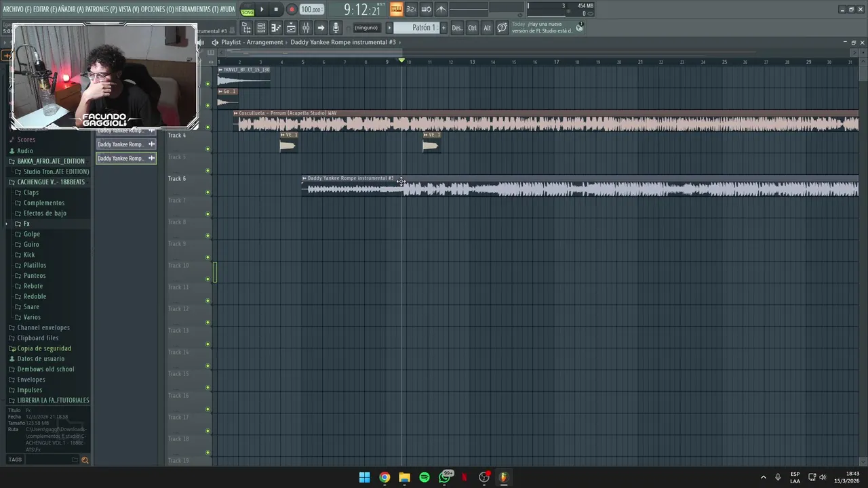Click the Windows Start button
868x488 pixels.
(364, 477)
